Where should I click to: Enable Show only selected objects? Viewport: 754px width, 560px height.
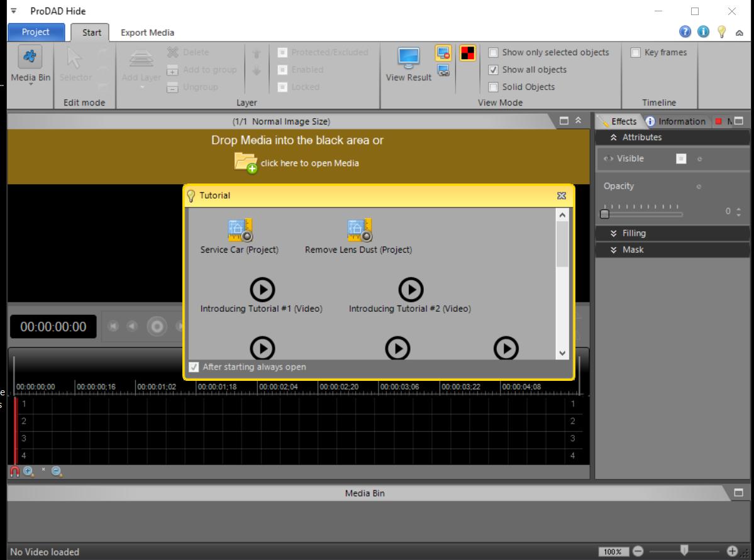point(493,52)
